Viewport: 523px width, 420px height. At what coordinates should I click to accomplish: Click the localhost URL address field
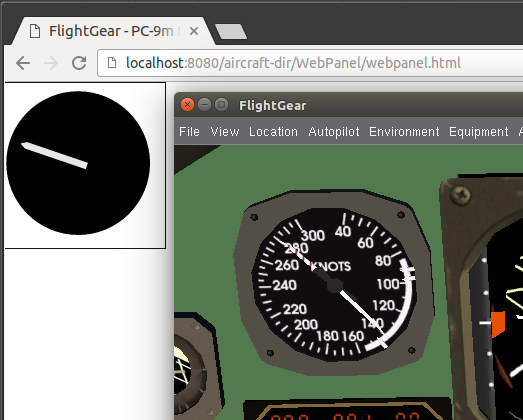310,63
